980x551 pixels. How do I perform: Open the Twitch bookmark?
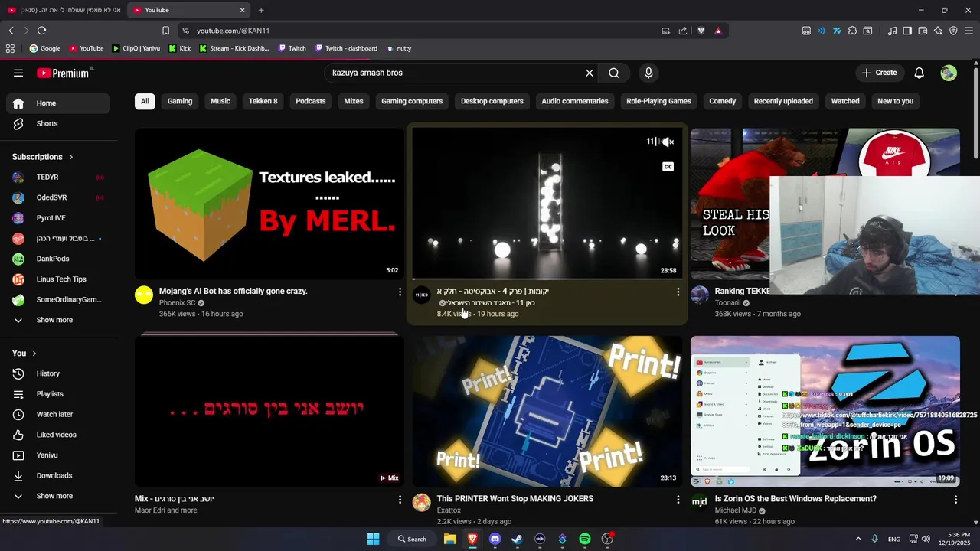click(x=292, y=48)
